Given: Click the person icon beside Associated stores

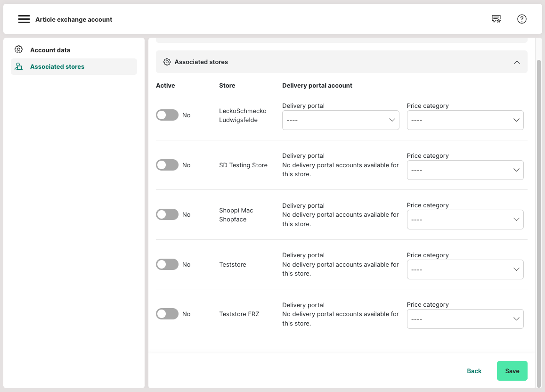Looking at the screenshot, I should tap(19, 66).
